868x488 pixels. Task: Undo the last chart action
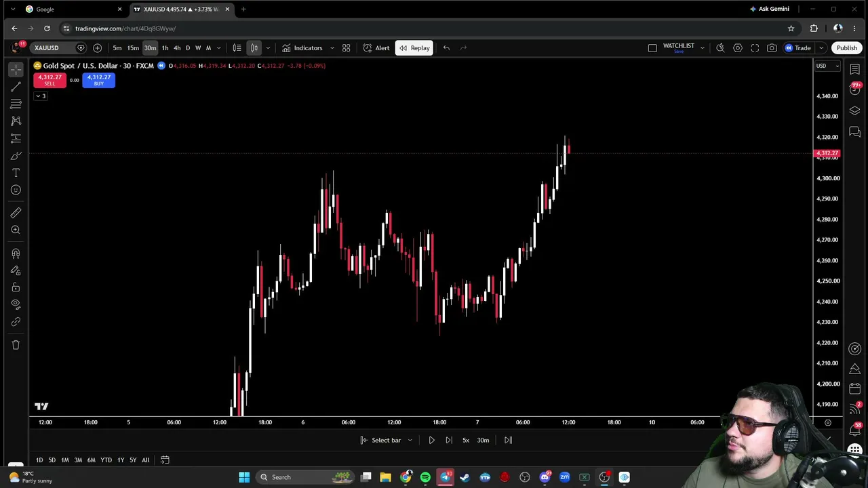(446, 48)
